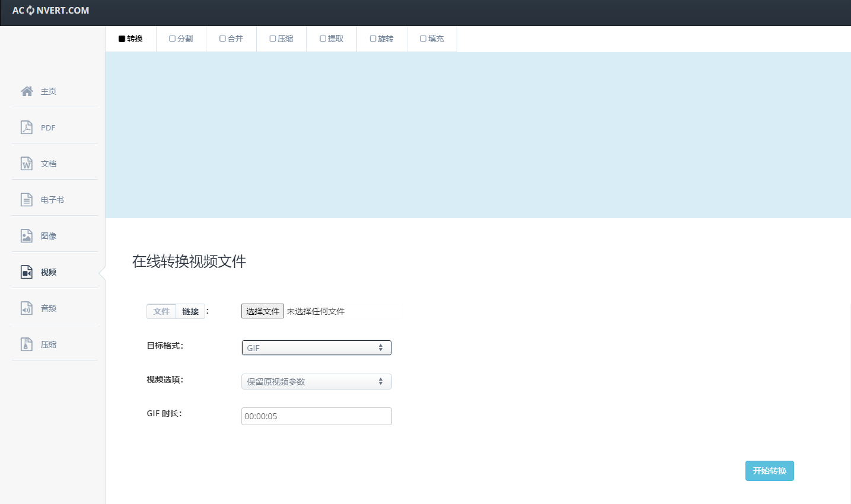Click the GIF duration 00:00:05 field
The height and width of the screenshot is (504, 851).
[316, 416]
